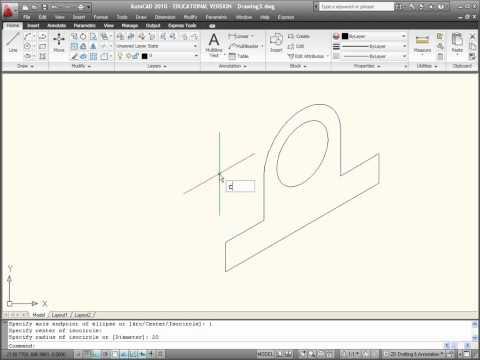Toggle Polar Tracking in status bar
480x360 pixels.
pyautogui.click(x=106, y=354)
